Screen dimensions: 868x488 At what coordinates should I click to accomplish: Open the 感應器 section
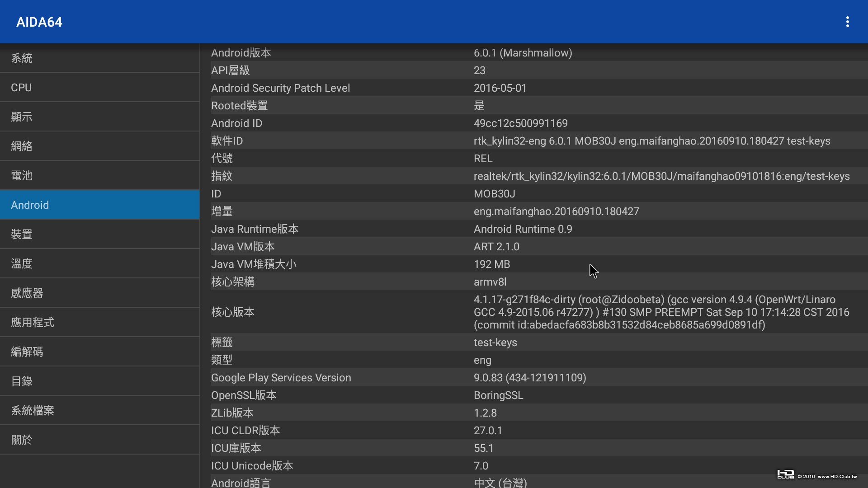(x=99, y=293)
